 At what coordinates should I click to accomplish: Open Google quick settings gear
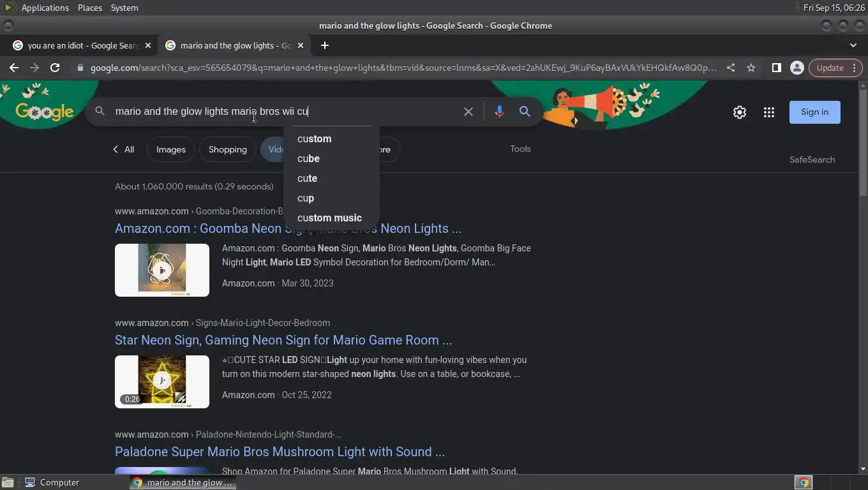[739, 112]
